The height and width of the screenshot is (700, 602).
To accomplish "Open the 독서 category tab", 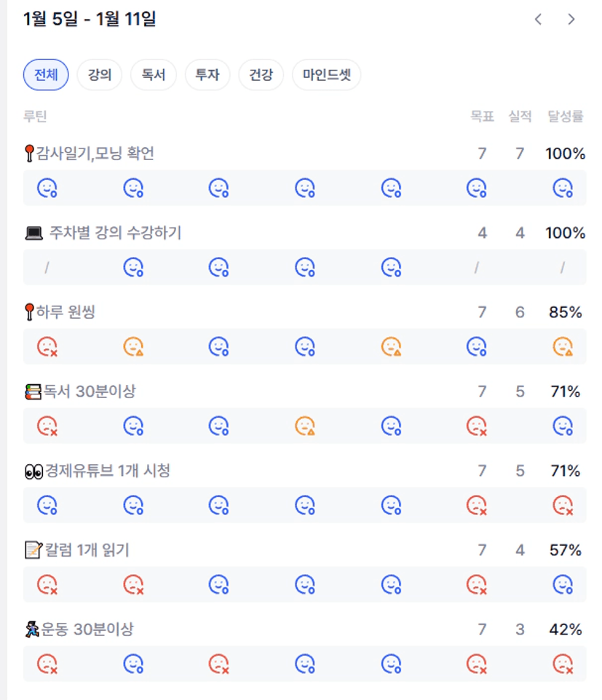I will (154, 75).
